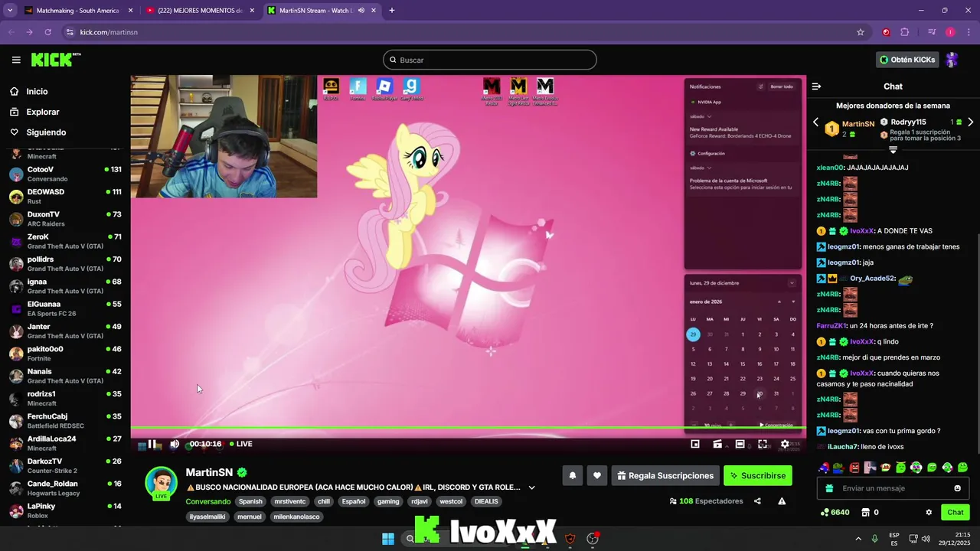Viewport: 980px width, 551px height.
Task: Open DuxonTV channel in the sidebar
Action: point(65,219)
